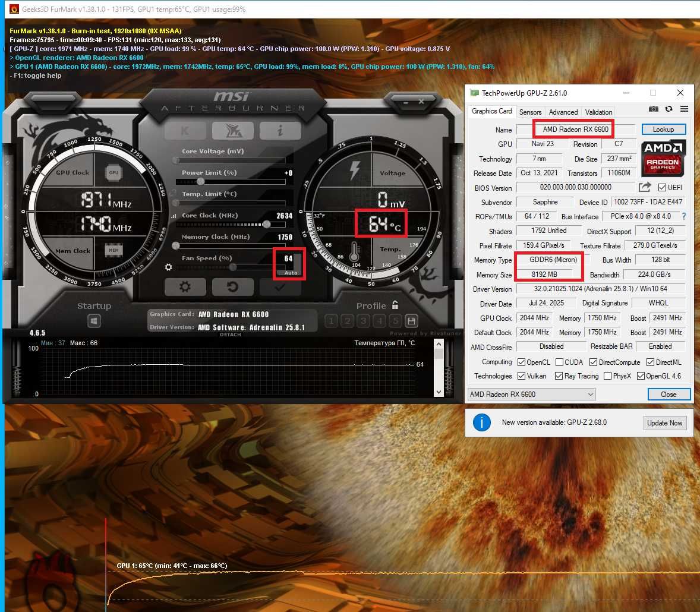Toggle OpenGL 4.6 checkbox in GPU-Z

pyautogui.click(x=641, y=376)
